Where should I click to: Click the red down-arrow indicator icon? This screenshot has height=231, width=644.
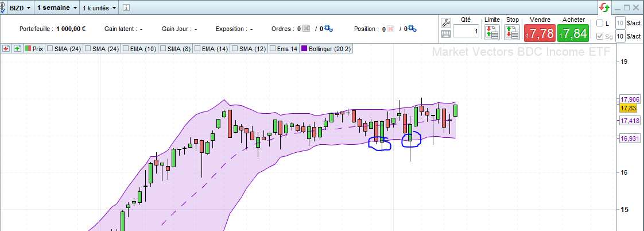[6, 48]
